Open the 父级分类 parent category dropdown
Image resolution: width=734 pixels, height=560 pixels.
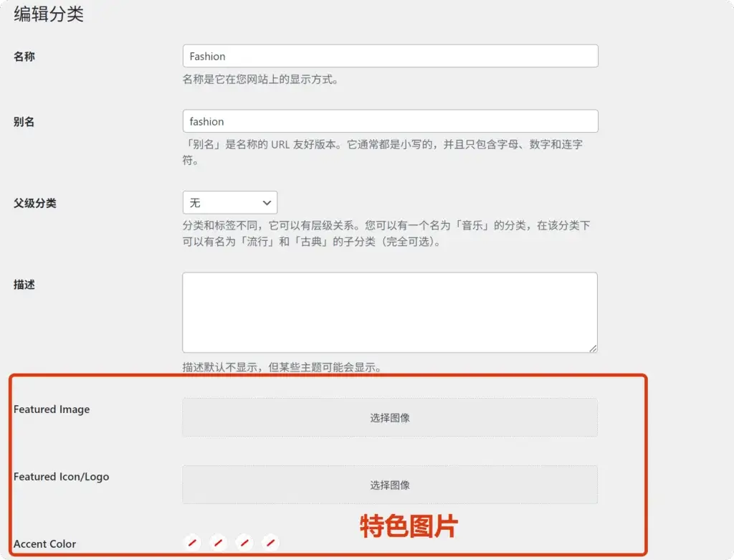pyautogui.click(x=229, y=203)
